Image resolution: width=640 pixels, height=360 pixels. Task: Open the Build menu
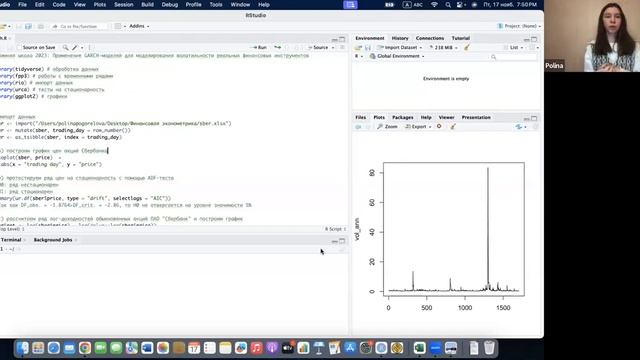coord(147,4)
